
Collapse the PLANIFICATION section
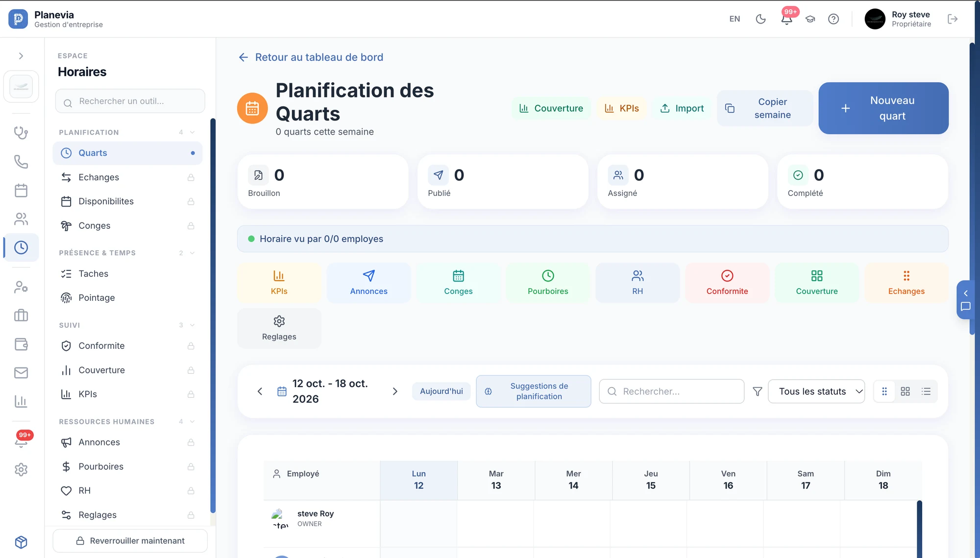[192, 132]
